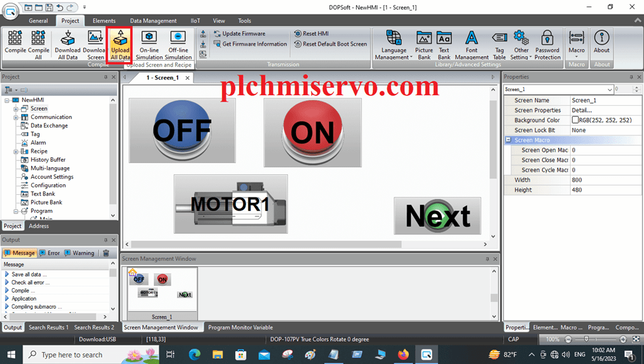Clear output with trash icon

106,253
